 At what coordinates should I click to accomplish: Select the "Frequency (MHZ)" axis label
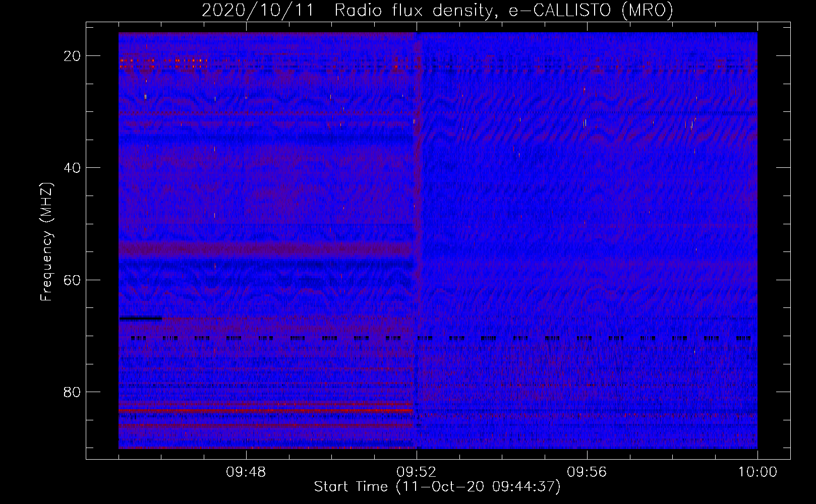click(46, 242)
